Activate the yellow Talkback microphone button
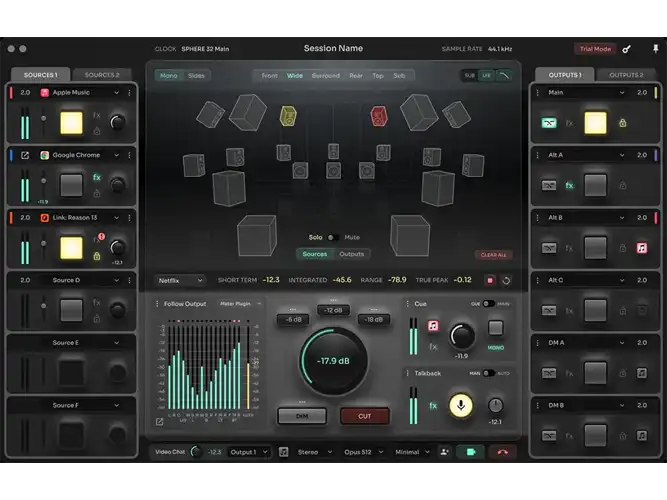The image size is (667, 500). 461,405
